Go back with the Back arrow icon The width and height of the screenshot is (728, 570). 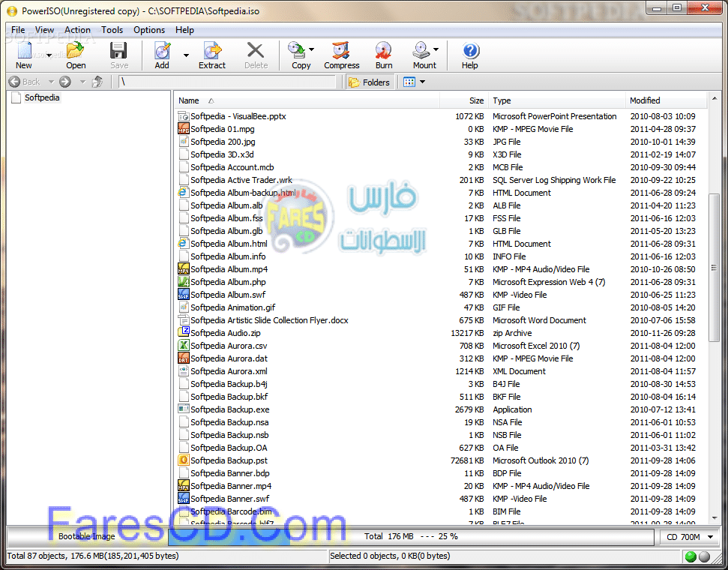click(x=14, y=82)
